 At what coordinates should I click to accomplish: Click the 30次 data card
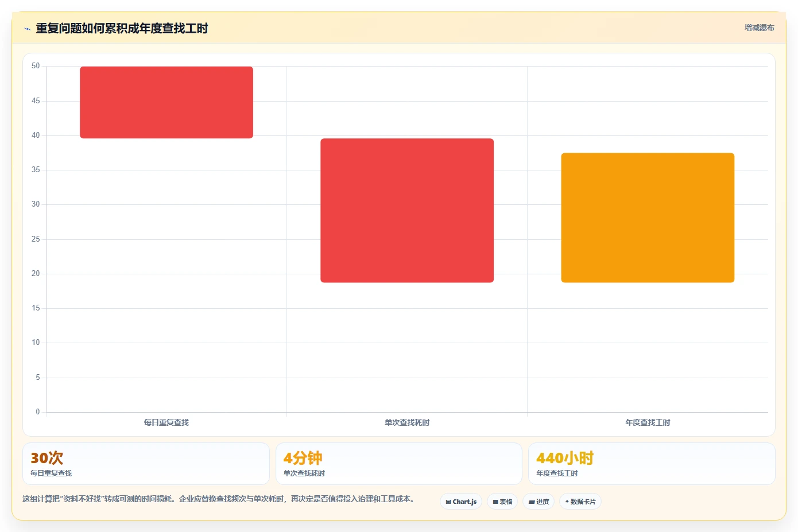pos(146,464)
